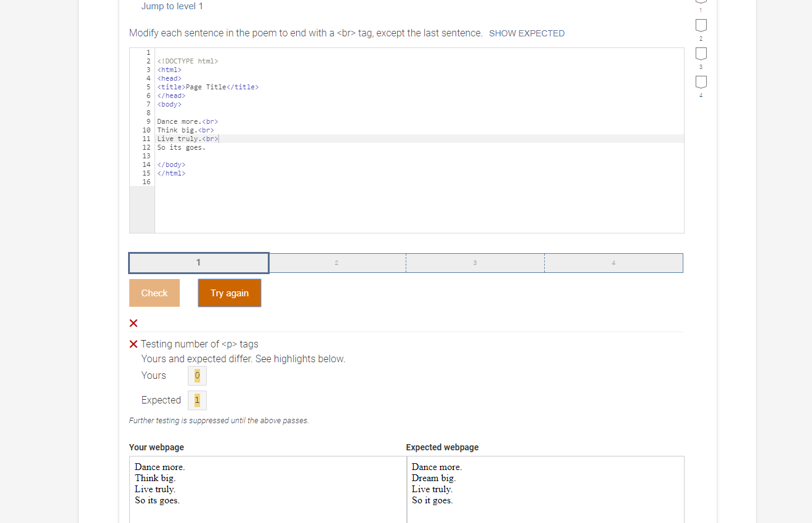Click red X beside 'Testing number of <p> tags'
This screenshot has height=523, width=812.
133,344
